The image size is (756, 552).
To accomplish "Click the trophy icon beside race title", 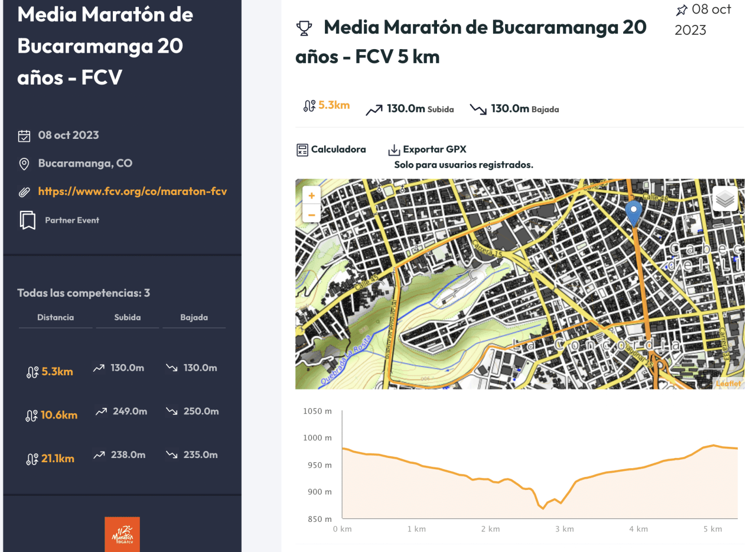I will pos(304,28).
